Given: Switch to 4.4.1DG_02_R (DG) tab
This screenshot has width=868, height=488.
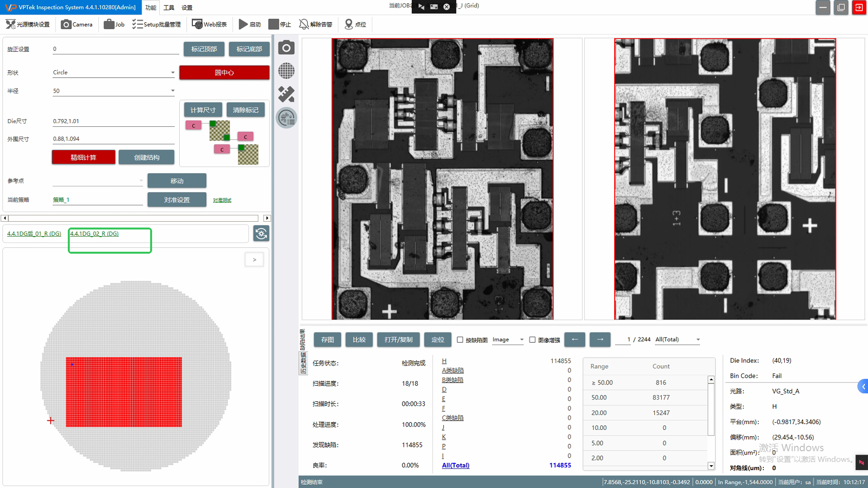Looking at the screenshot, I should (94, 234).
